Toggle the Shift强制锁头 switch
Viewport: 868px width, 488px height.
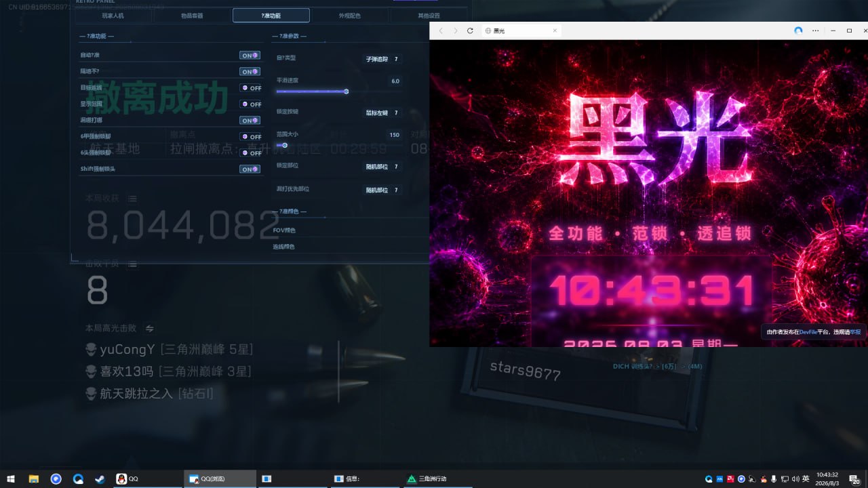click(x=250, y=169)
